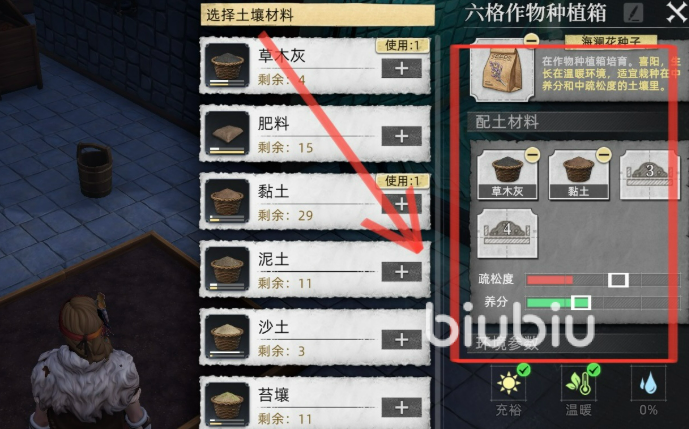Click the plus button for 泥土

401,272
